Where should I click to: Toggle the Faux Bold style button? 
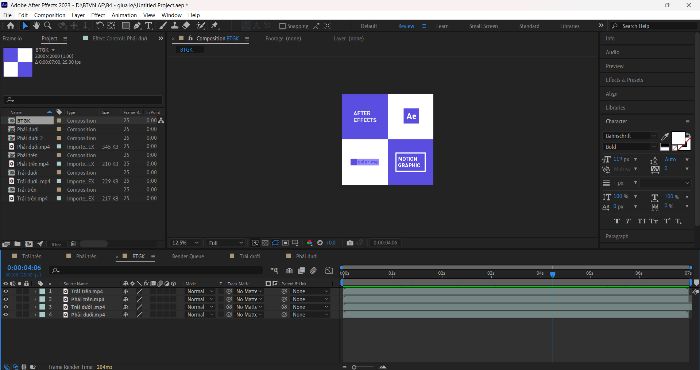[x=617, y=221]
